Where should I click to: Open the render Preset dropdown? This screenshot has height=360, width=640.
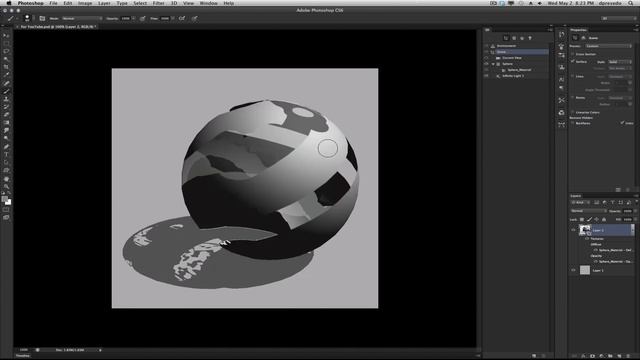pyautogui.click(x=608, y=46)
